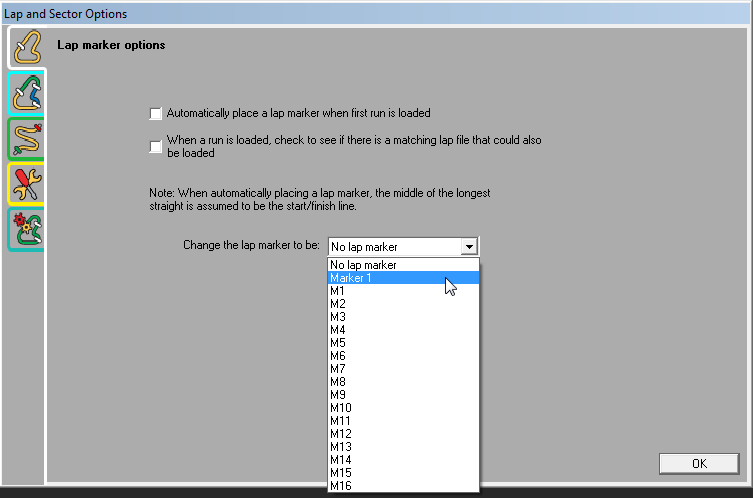
Task: Select the track with gears settings icon
Action: (x=26, y=229)
